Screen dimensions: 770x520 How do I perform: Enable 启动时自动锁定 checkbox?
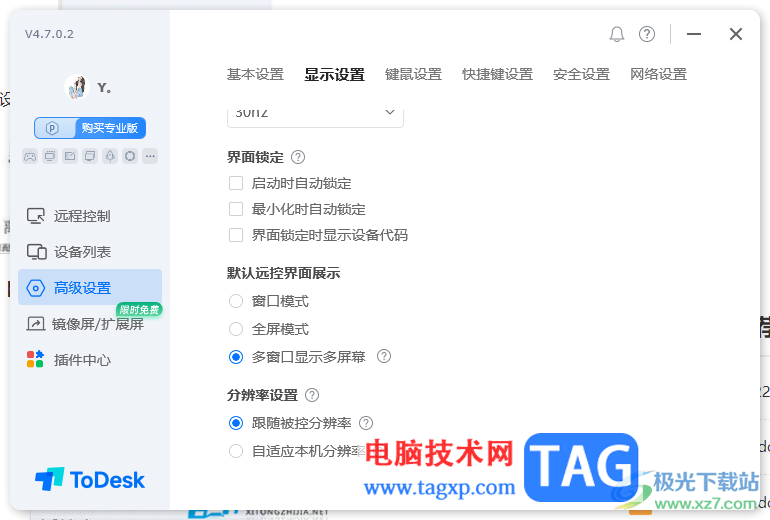pos(236,183)
